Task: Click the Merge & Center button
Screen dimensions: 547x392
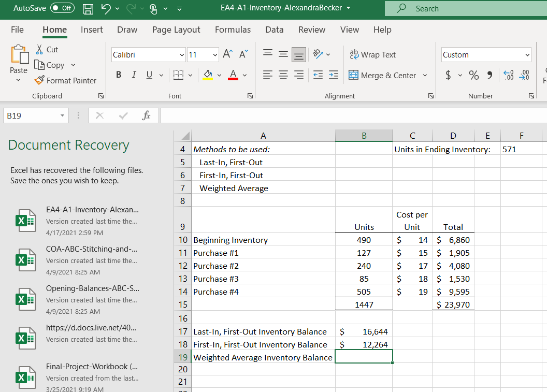Action: coord(383,76)
